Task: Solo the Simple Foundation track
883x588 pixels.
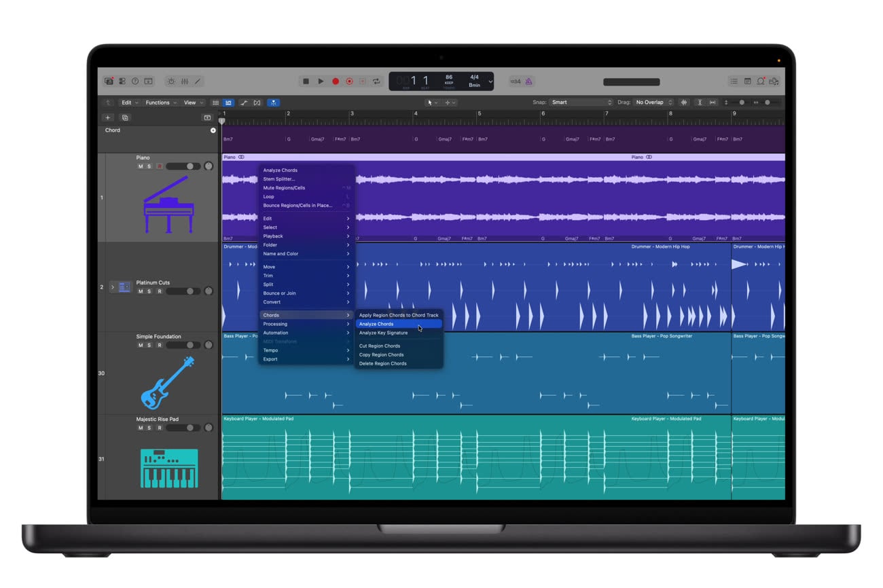Action: (149, 345)
